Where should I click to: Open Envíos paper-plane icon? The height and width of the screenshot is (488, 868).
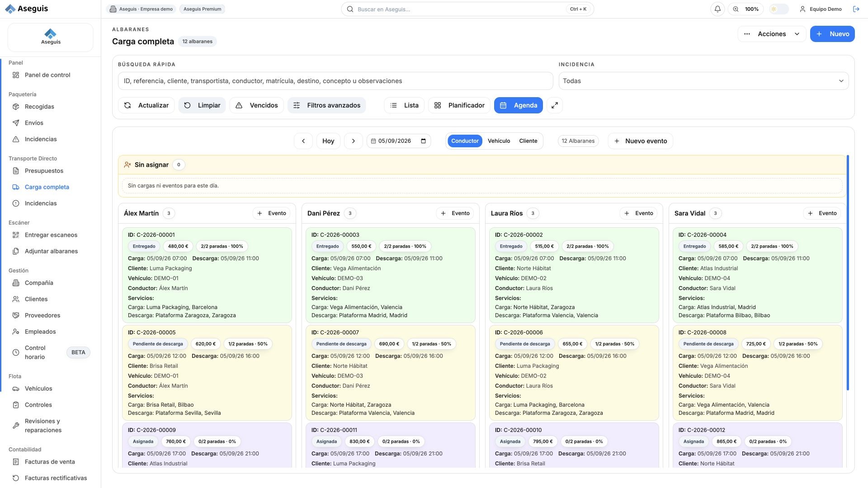(16, 123)
